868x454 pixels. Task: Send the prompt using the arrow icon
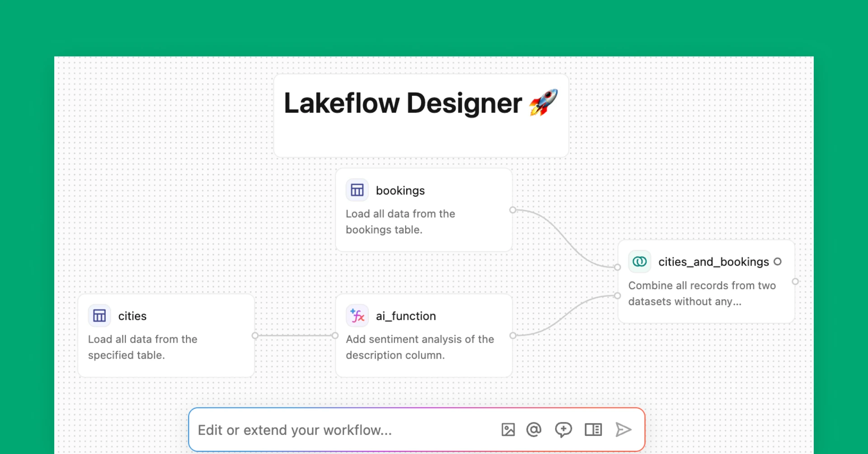[x=624, y=430]
